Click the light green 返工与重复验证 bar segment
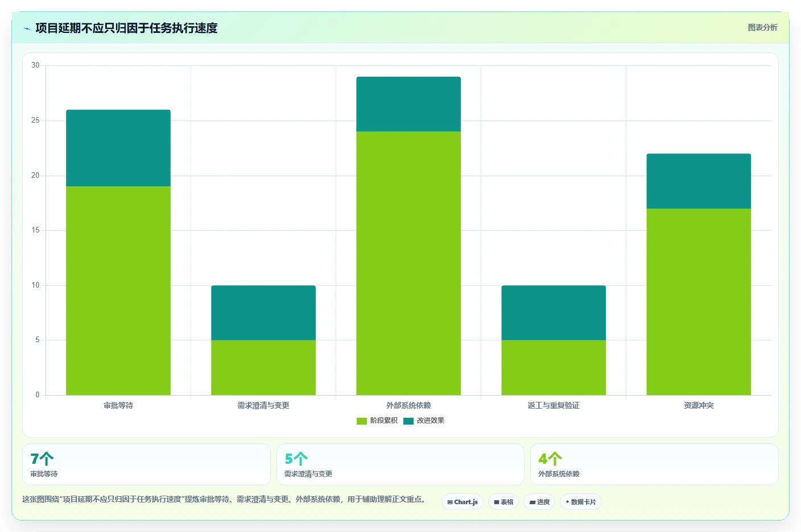This screenshot has height=532, width=801. (554, 367)
